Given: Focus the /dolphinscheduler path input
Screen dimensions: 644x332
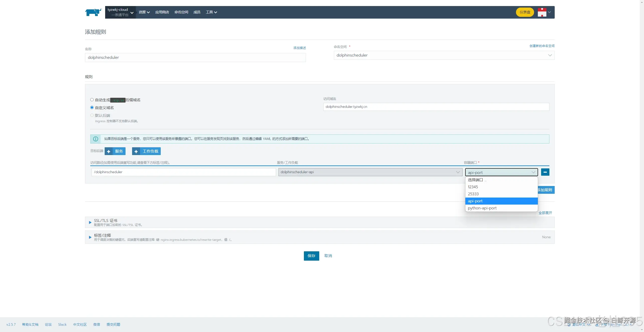Looking at the screenshot, I should coord(184,172).
